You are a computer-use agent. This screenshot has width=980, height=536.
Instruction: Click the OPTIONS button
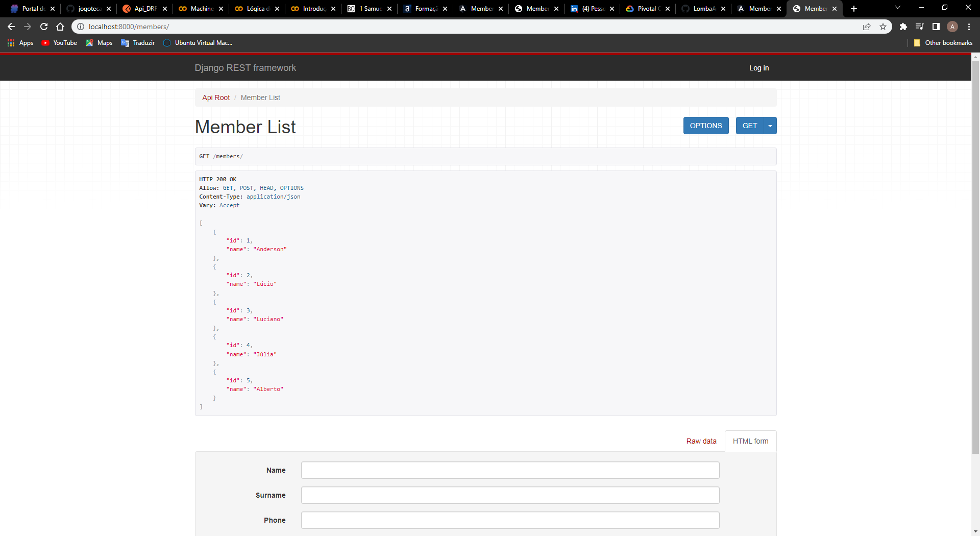(x=706, y=126)
